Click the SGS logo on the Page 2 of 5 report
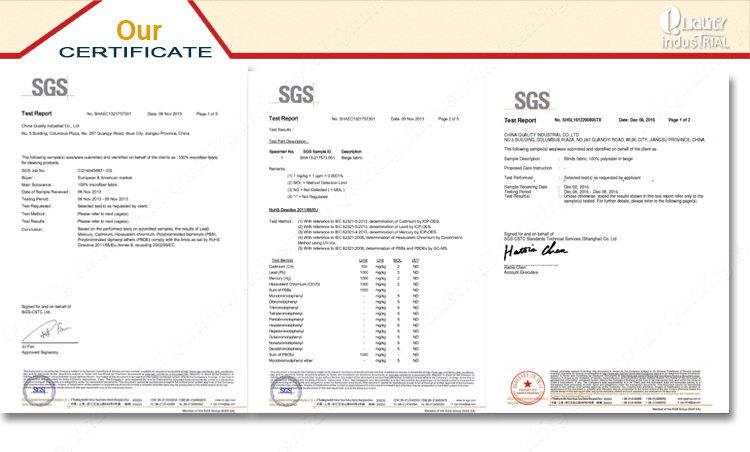The width and height of the screenshot is (750, 452). pos(296,94)
